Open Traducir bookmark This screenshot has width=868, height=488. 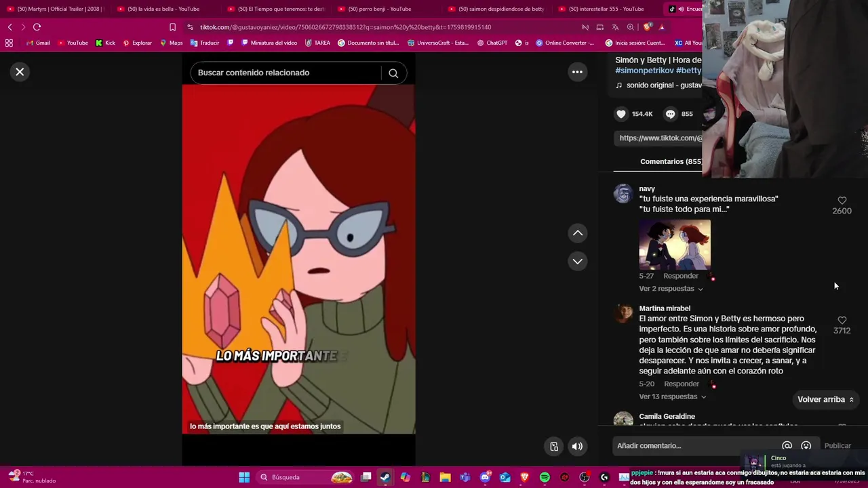pyautogui.click(x=205, y=43)
